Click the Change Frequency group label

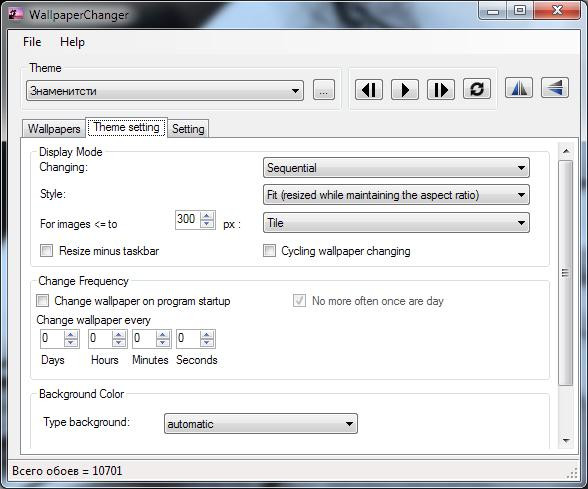tap(83, 281)
